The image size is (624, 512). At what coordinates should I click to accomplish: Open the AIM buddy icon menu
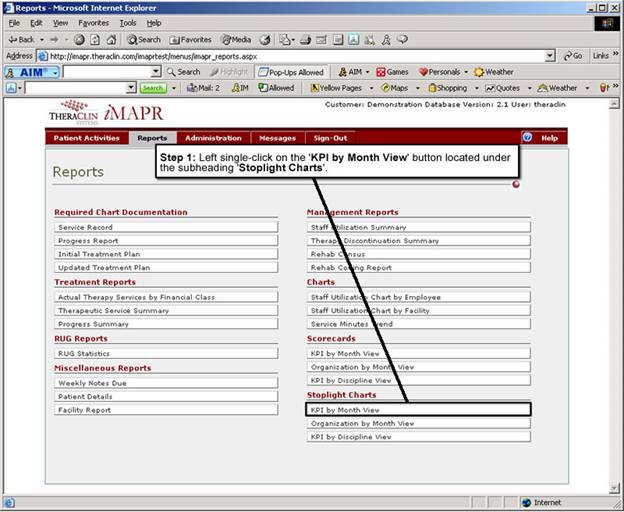[x=353, y=72]
